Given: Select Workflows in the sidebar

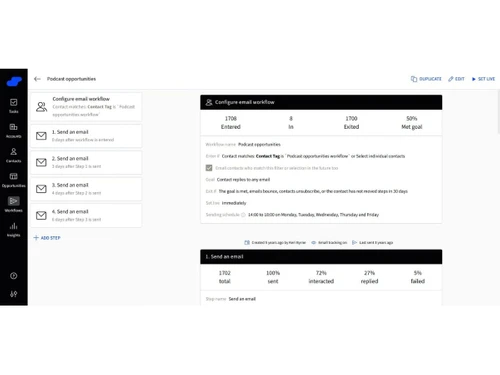Looking at the screenshot, I should tap(14, 204).
